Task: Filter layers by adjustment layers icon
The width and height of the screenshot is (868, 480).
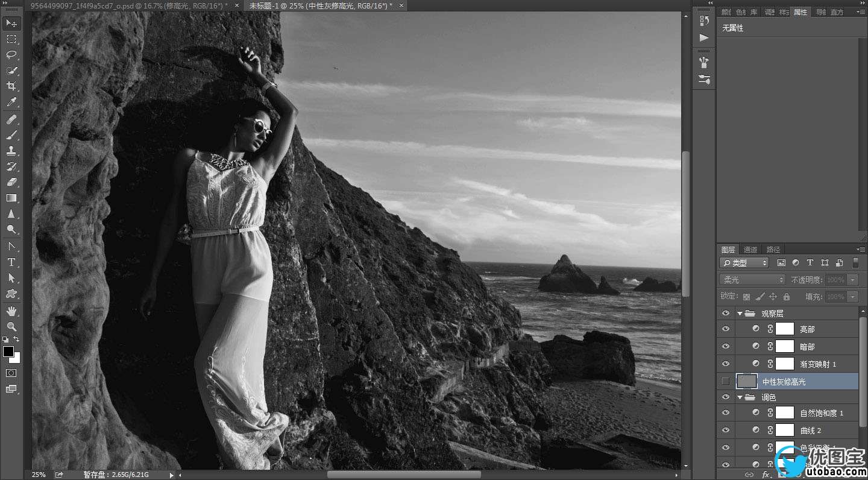Action: pyautogui.click(x=796, y=263)
